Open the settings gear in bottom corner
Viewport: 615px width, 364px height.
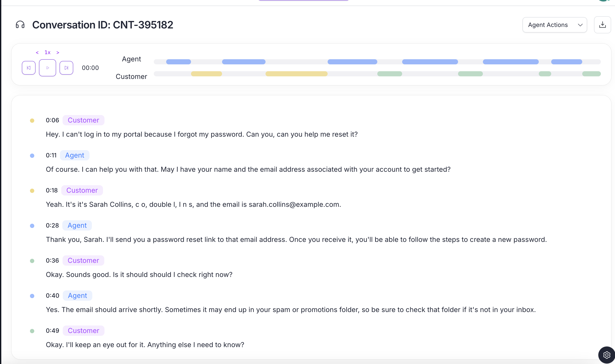606,355
